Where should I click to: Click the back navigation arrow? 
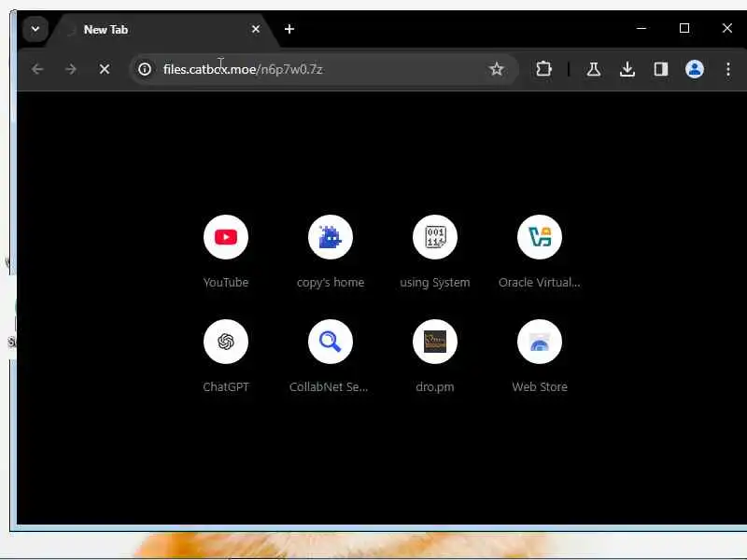[37, 69]
